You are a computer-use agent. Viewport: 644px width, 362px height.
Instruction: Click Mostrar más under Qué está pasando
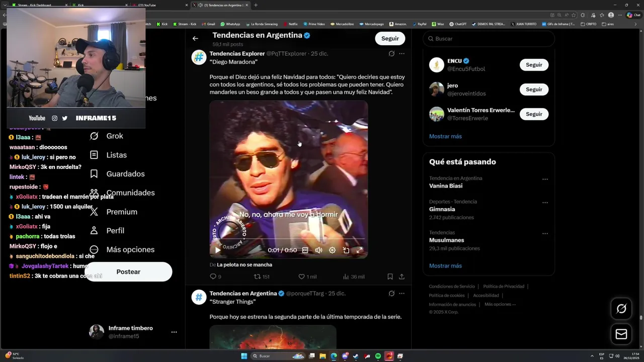pos(445,265)
